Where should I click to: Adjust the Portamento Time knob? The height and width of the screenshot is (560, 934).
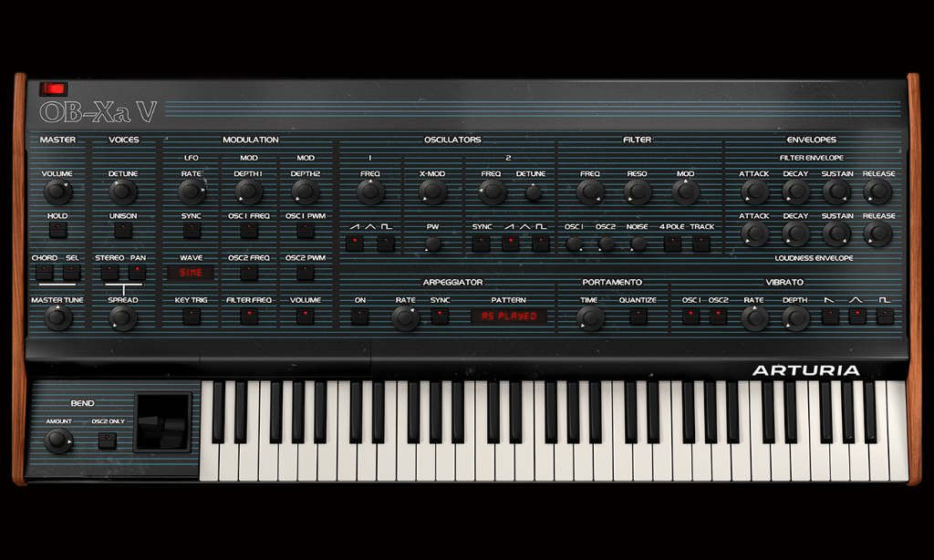pos(590,317)
